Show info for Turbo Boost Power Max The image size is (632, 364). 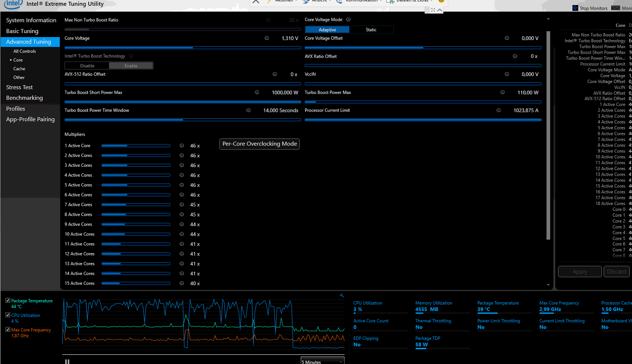[503, 93]
